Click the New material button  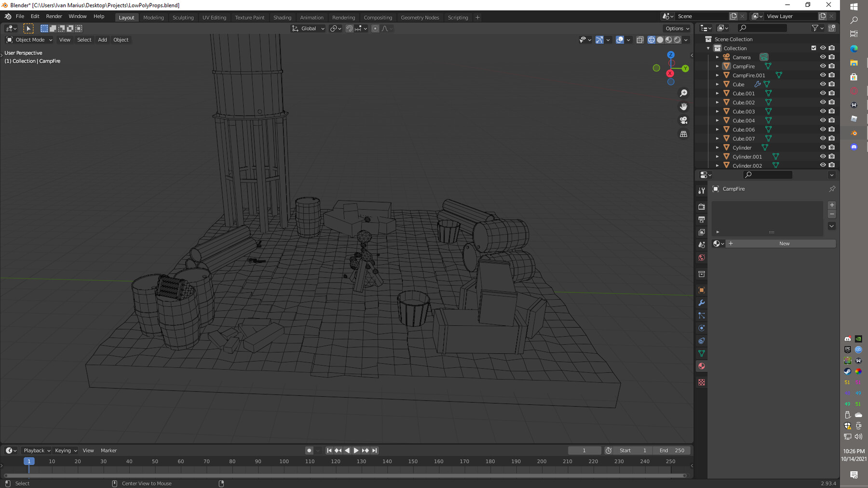click(x=784, y=244)
